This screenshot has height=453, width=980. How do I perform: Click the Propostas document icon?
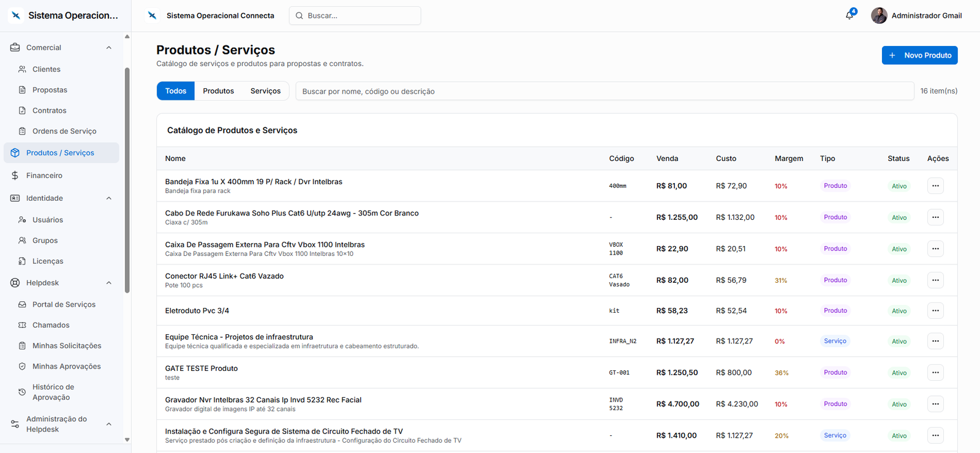click(22, 90)
